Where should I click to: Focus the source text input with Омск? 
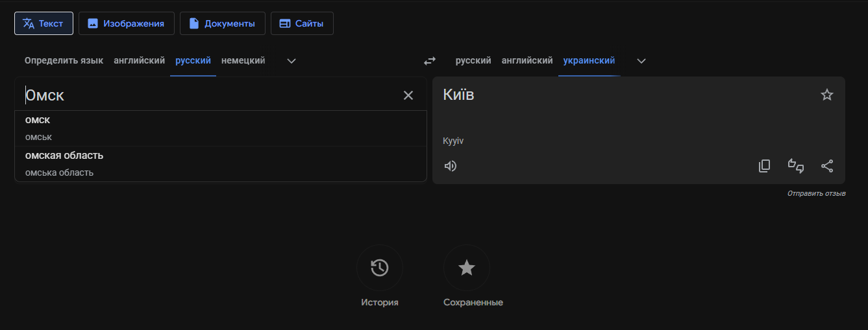(x=195, y=95)
